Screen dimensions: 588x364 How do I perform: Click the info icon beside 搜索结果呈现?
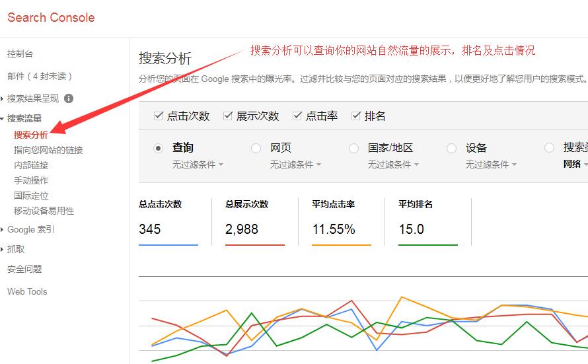[x=69, y=98]
